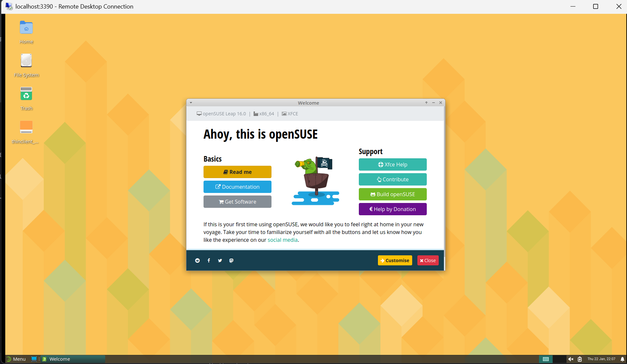This screenshot has height=364, width=627.
Task: Open the Welcome window menu arrow
Action: (191, 103)
